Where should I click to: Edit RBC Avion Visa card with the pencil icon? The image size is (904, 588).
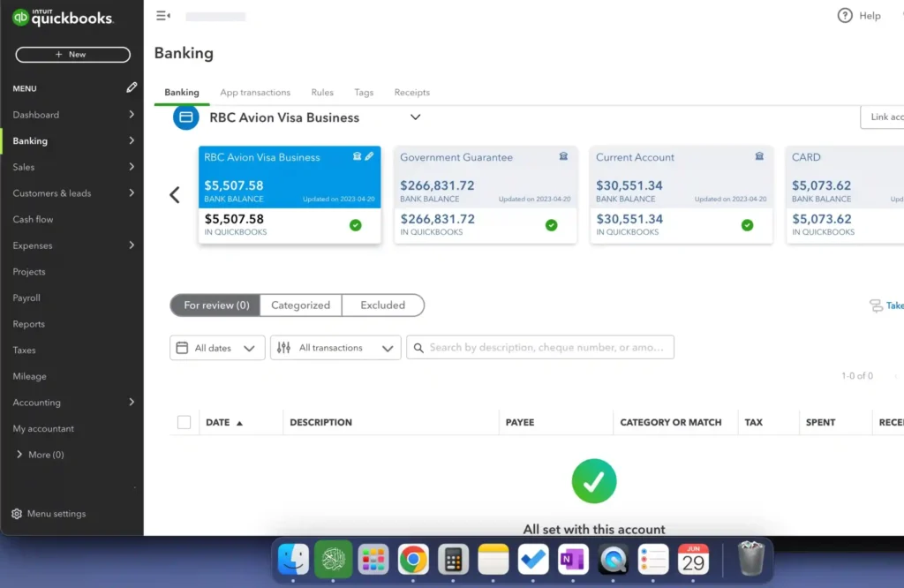(x=369, y=156)
